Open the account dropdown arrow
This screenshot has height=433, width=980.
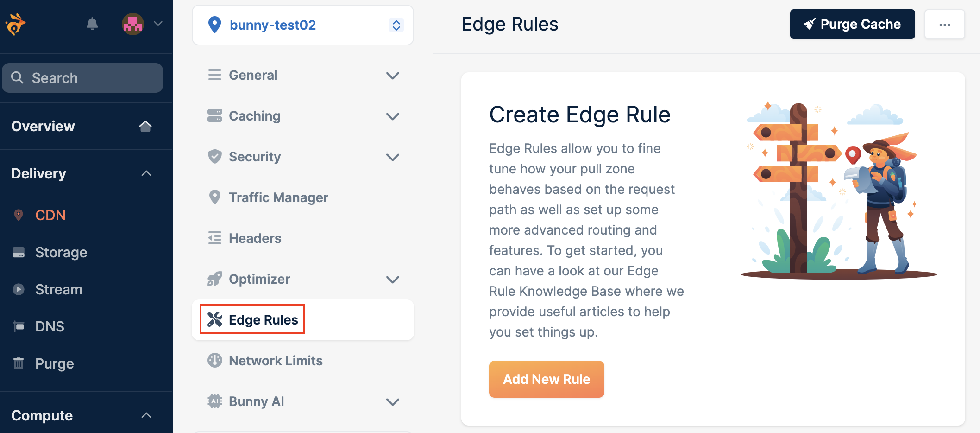point(158,24)
